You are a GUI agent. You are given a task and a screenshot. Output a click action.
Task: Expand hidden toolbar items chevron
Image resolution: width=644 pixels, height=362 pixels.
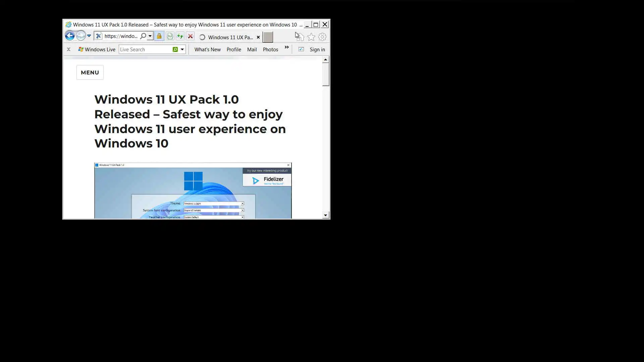[287, 47]
